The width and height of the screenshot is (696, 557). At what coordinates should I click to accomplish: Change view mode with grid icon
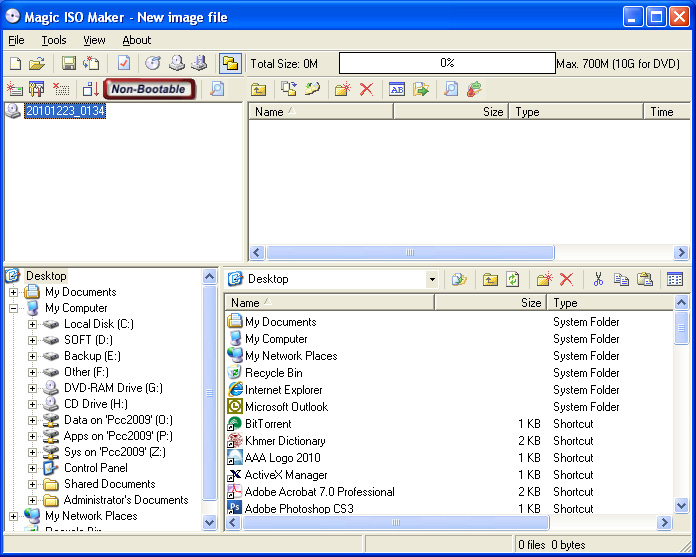tap(675, 280)
